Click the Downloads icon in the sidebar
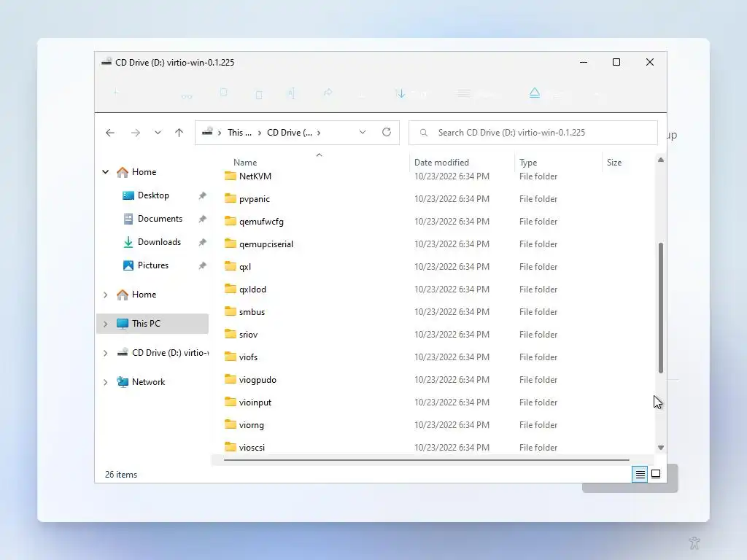The image size is (747, 560). 128,242
